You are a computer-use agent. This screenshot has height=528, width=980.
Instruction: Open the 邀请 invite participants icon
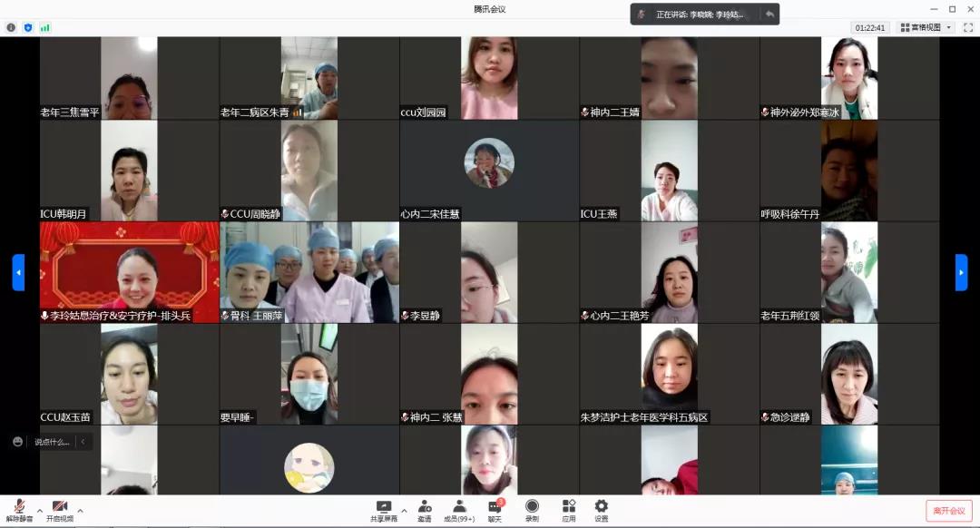(x=425, y=509)
